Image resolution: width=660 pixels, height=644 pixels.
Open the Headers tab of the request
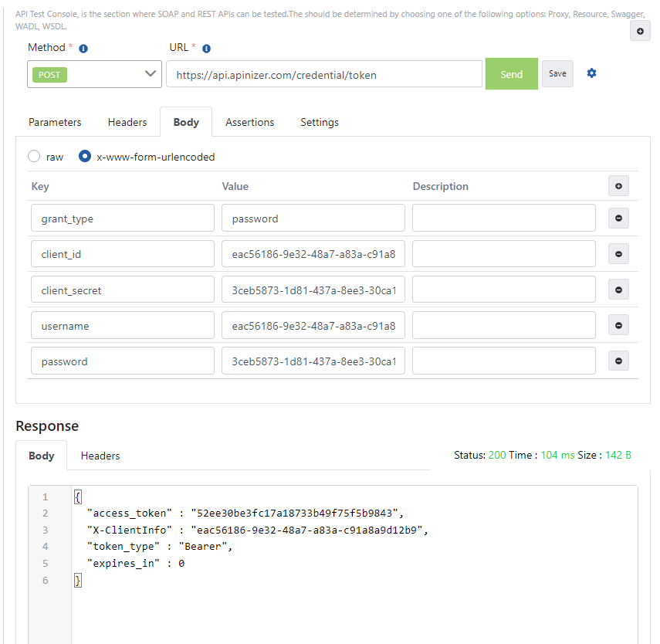point(127,122)
